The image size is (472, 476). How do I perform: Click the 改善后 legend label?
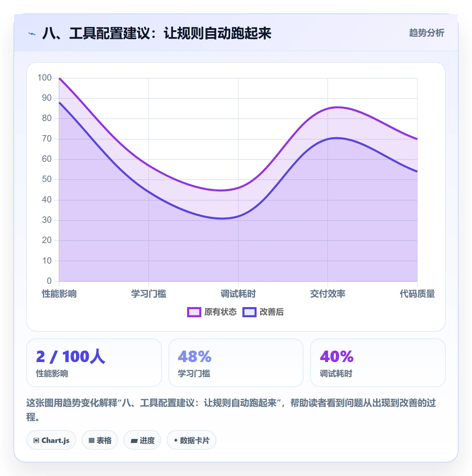[271, 312]
